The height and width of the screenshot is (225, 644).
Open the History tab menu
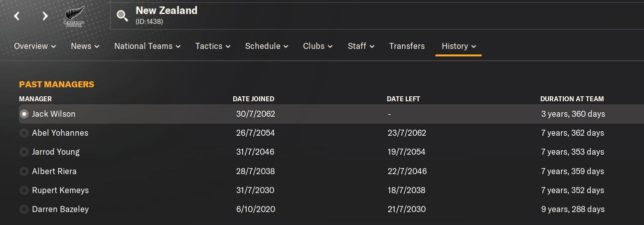459,46
